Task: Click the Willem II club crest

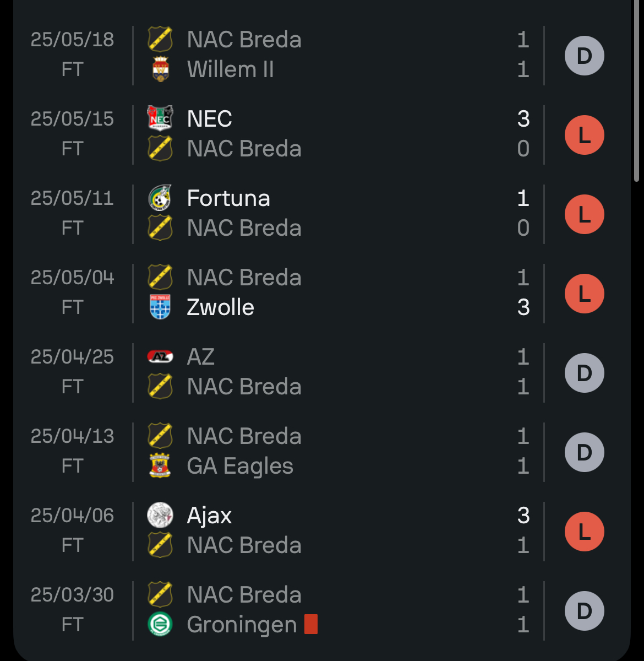Action: click(x=160, y=69)
